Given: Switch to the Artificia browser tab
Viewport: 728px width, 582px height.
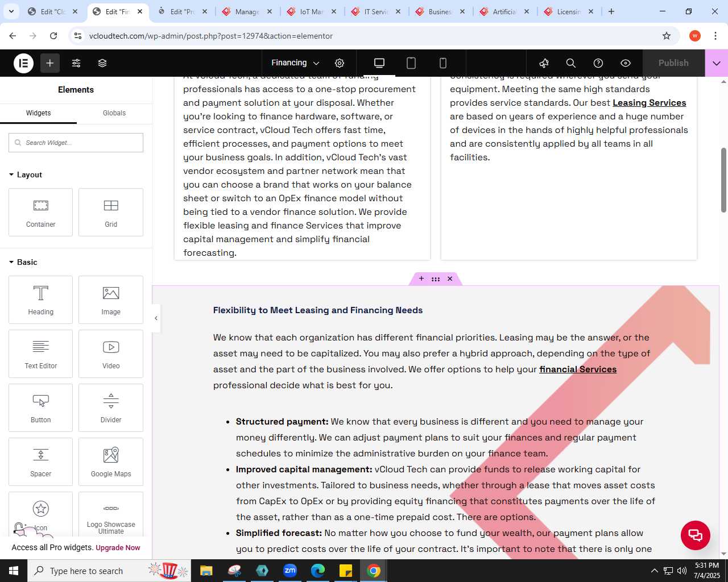Looking at the screenshot, I should tap(504, 11).
